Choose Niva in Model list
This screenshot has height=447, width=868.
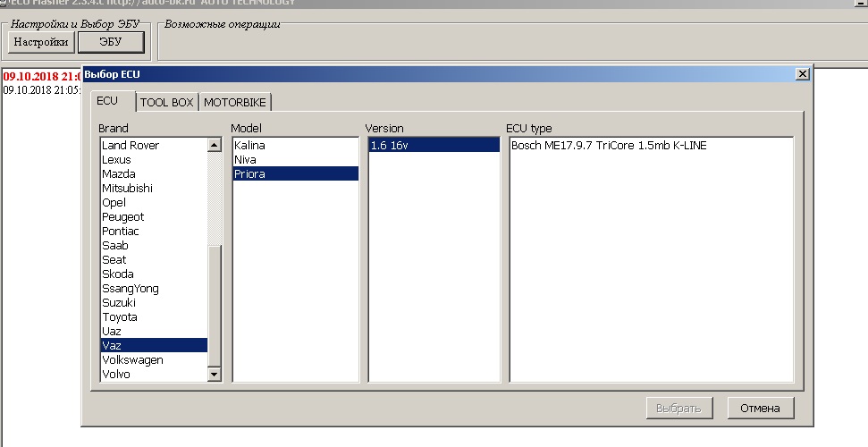[296, 159]
